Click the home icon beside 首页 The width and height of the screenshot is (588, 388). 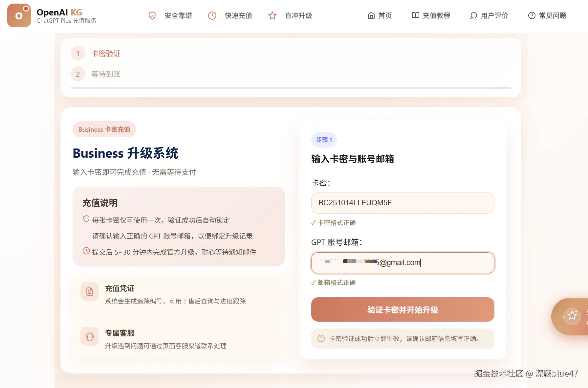(x=371, y=15)
